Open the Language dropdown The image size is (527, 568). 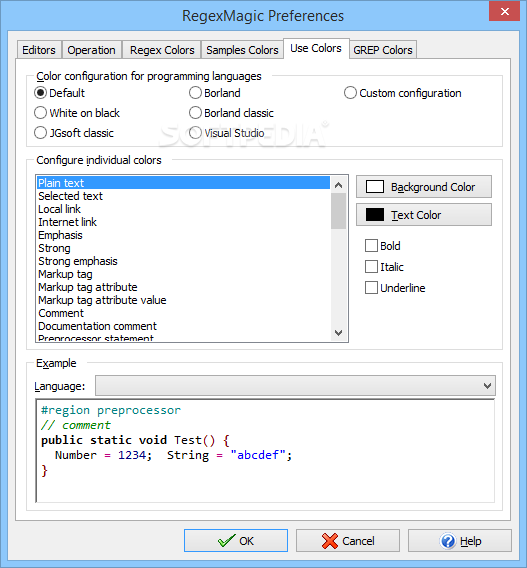pos(295,386)
